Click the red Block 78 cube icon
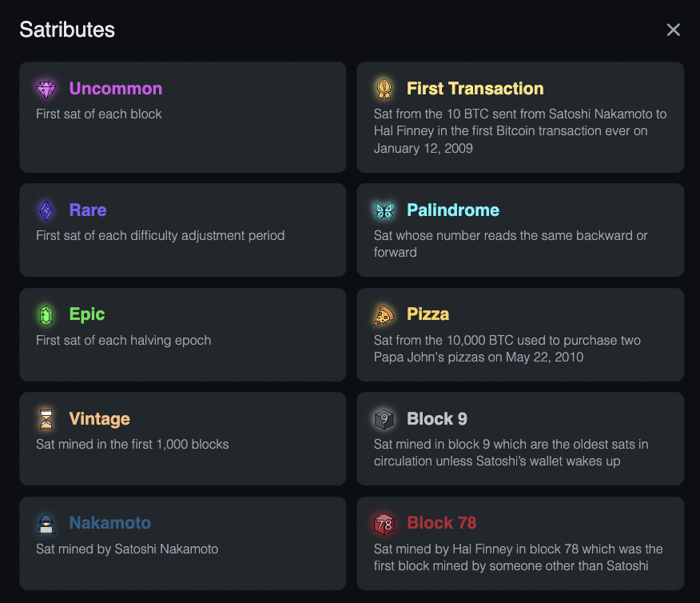Viewport: 700px width, 603px height. (x=384, y=524)
